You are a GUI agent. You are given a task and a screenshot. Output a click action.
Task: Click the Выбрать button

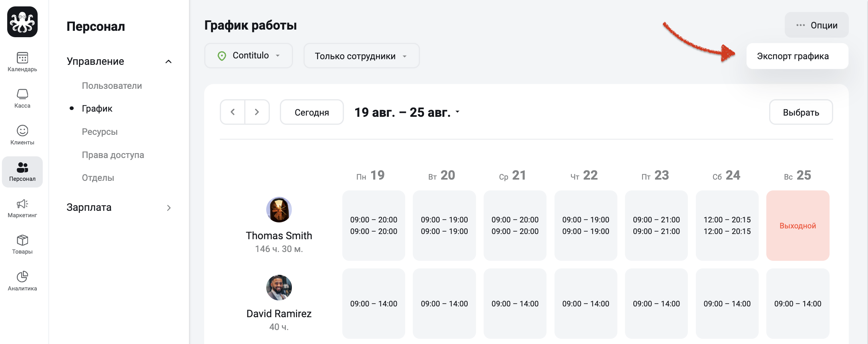point(801,112)
